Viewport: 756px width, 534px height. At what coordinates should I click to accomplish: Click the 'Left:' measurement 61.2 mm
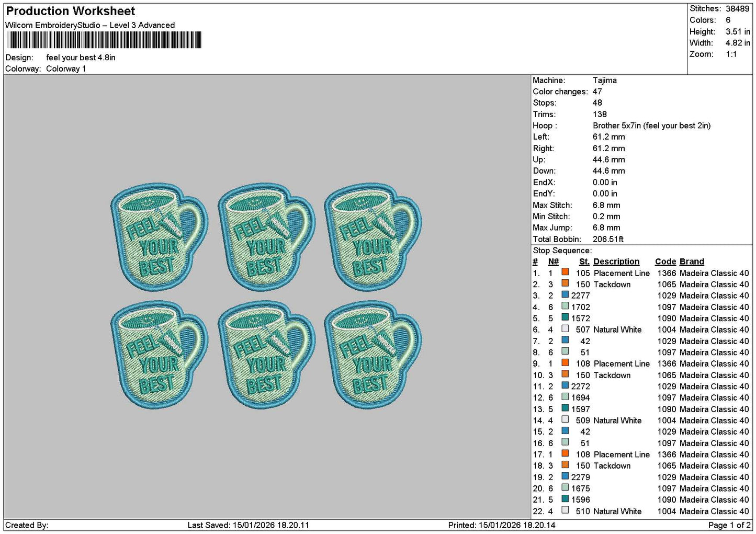pyautogui.click(x=609, y=137)
